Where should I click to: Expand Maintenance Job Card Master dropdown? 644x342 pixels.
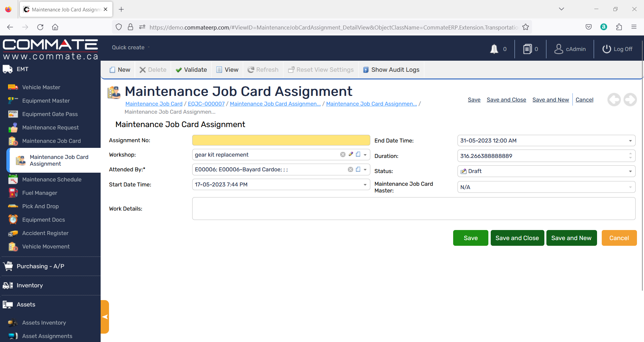point(631,187)
